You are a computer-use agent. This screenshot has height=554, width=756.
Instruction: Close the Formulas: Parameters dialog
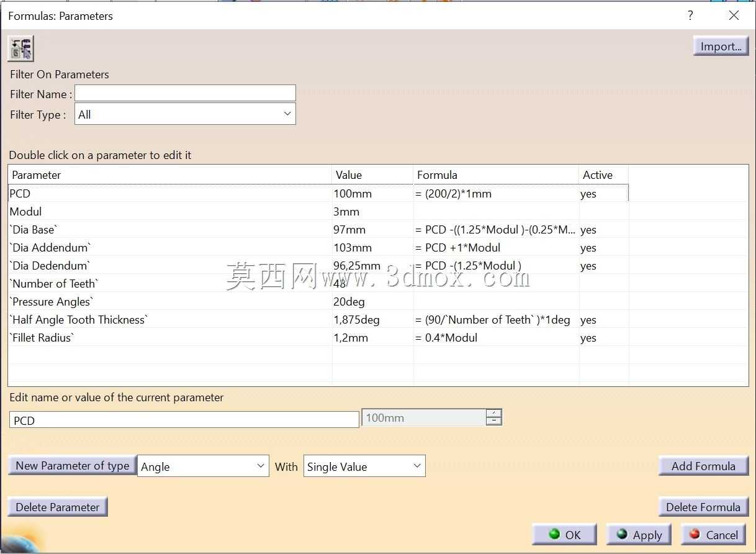click(734, 16)
